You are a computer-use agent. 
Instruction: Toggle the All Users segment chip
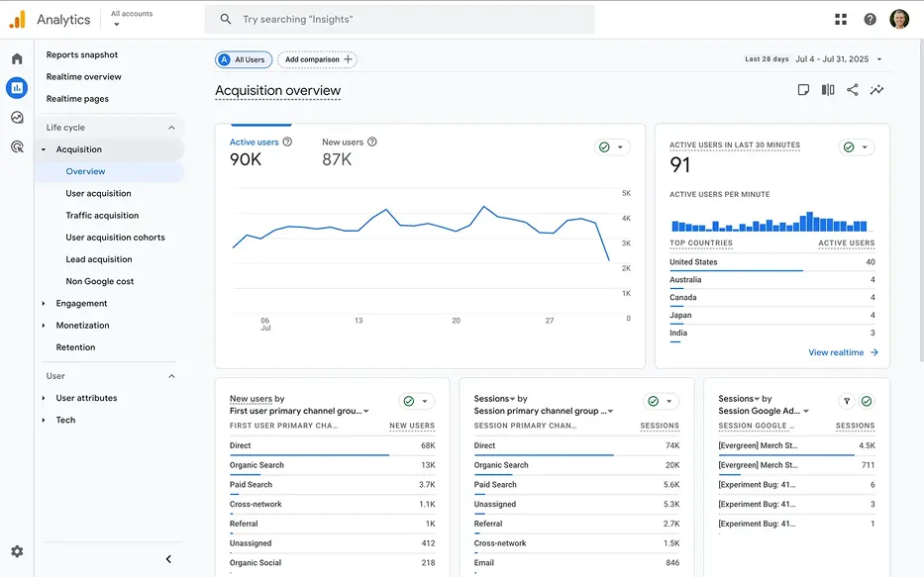coord(244,59)
